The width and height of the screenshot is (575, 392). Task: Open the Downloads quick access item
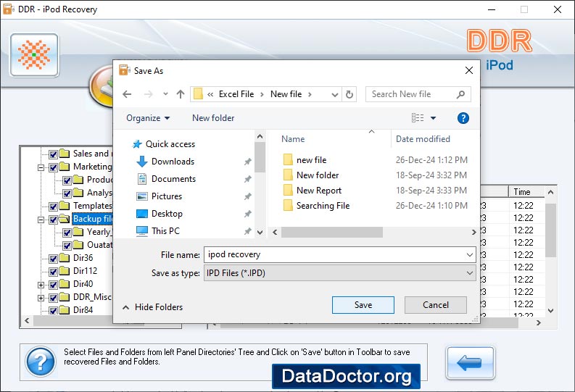coord(173,161)
